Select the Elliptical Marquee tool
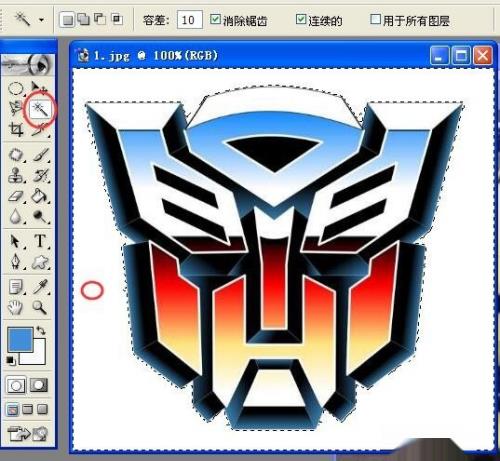The width and height of the screenshot is (500, 461). point(15,89)
